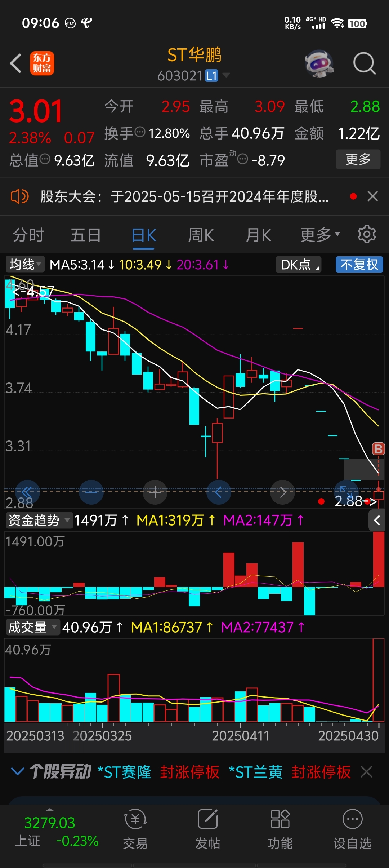Move chart cursor left arrow
The image size is (389, 868).
click(x=219, y=492)
